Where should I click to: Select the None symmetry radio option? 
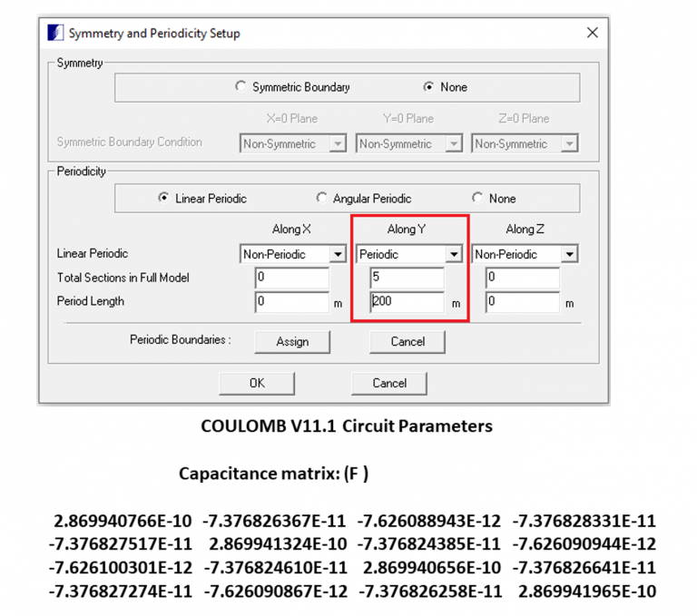tap(428, 87)
